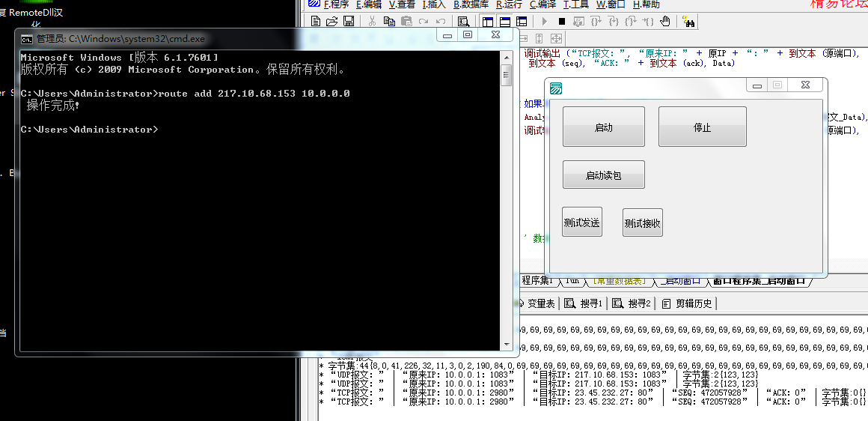Click the 测试发送 button
Image resolution: width=868 pixels, height=421 pixels.
[x=582, y=222]
